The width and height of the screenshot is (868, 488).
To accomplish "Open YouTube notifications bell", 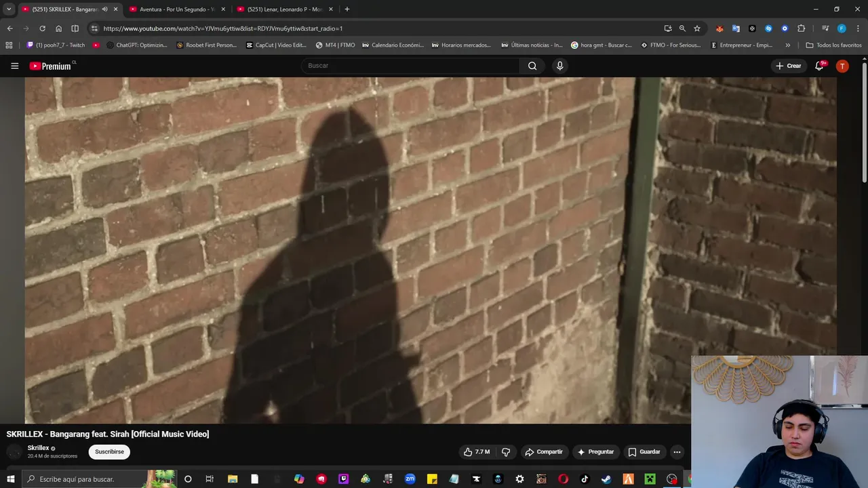I will coord(820,66).
